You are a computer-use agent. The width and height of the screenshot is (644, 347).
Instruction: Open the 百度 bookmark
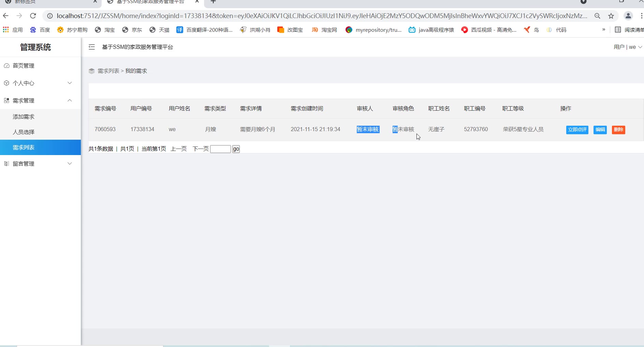pos(40,30)
